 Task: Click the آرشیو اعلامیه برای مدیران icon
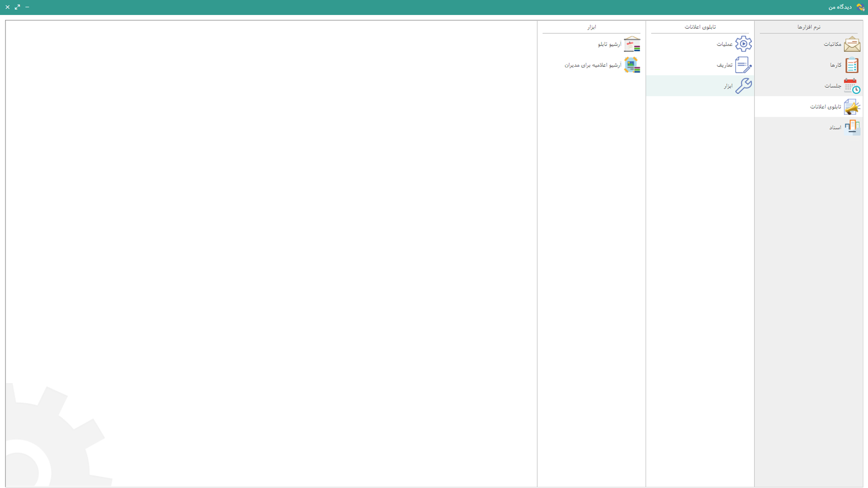632,65
